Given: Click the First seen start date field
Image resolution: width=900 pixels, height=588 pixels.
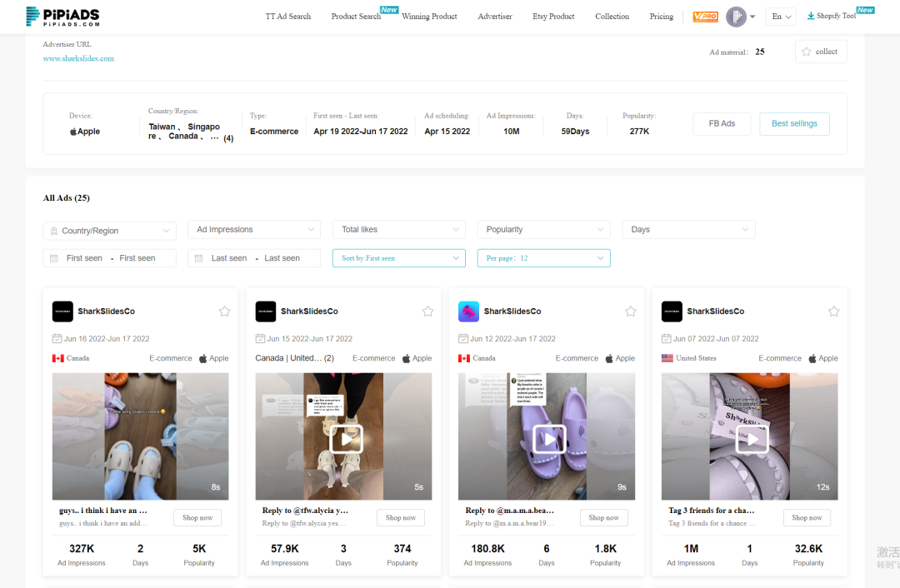Looking at the screenshot, I should pyautogui.click(x=84, y=258).
